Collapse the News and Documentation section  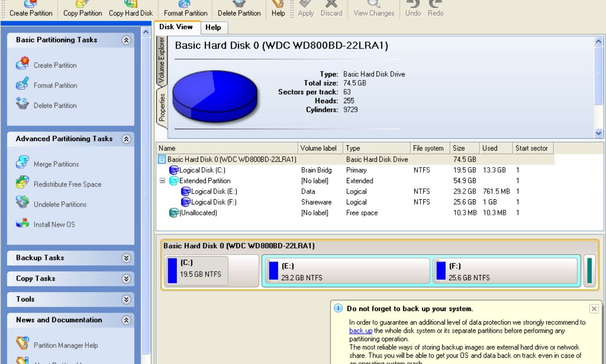coord(126,320)
